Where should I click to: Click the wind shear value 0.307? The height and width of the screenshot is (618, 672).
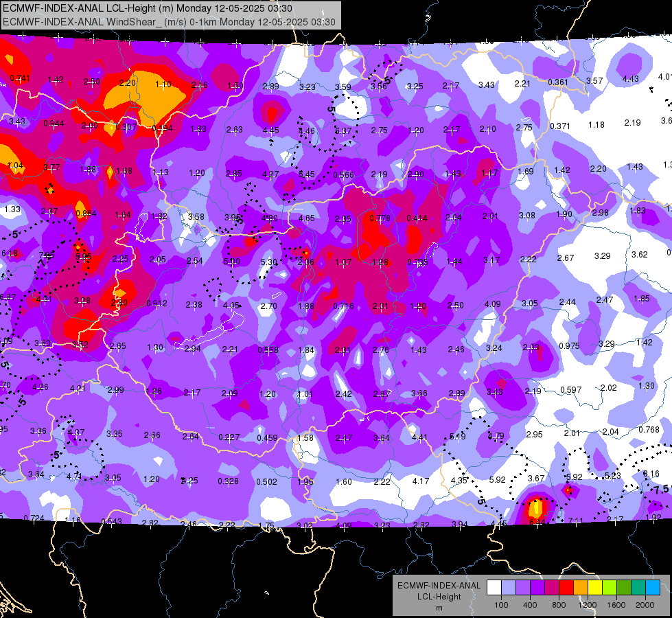[126, 127]
